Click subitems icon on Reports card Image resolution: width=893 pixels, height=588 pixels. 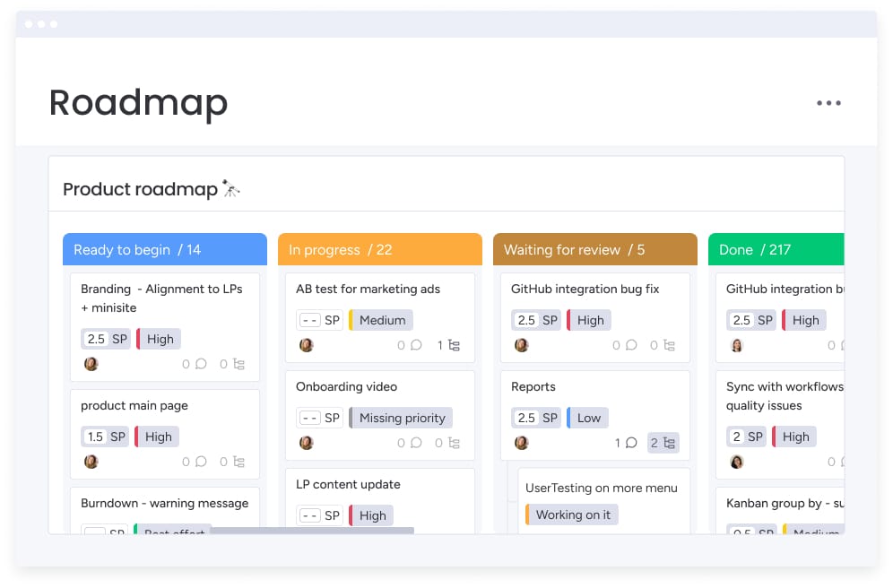coord(663,443)
